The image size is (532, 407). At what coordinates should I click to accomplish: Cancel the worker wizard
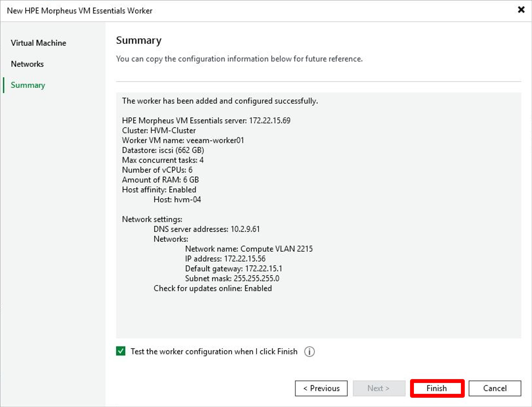point(495,388)
